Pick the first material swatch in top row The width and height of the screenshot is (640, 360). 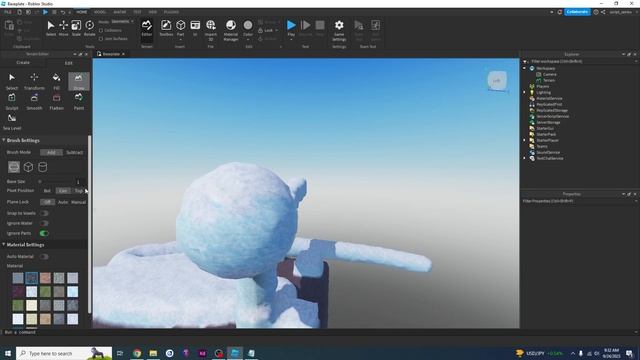(x=18, y=278)
